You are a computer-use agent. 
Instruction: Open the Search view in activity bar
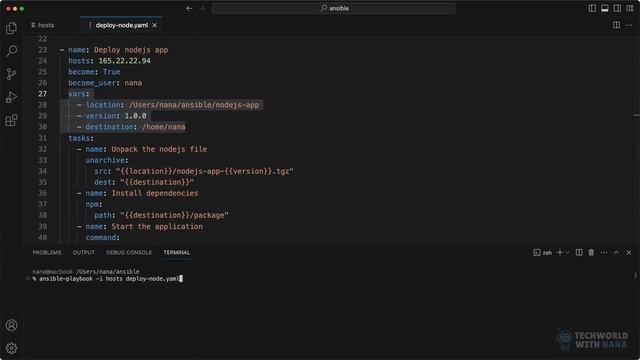(11, 51)
